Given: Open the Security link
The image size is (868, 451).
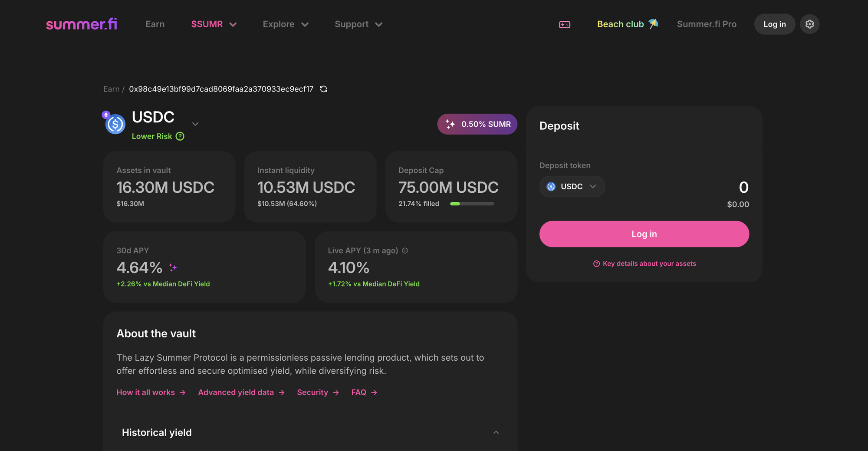Looking at the screenshot, I should pos(318,392).
